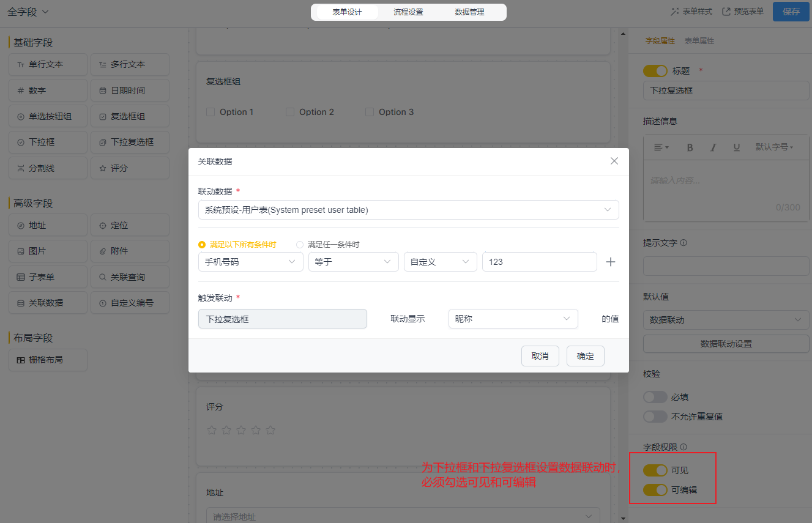Add a checkbox group field (复选框组)
Screen dimensions: 812x523
point(130,116)
